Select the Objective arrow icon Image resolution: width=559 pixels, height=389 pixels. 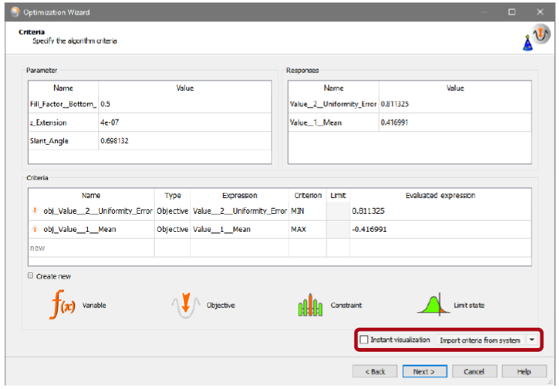(185, 305)
